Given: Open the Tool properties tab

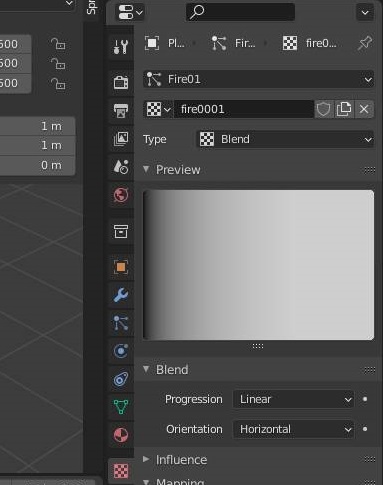Looking at the screenshot, I should pyautogui.click(x=121, y=47).
